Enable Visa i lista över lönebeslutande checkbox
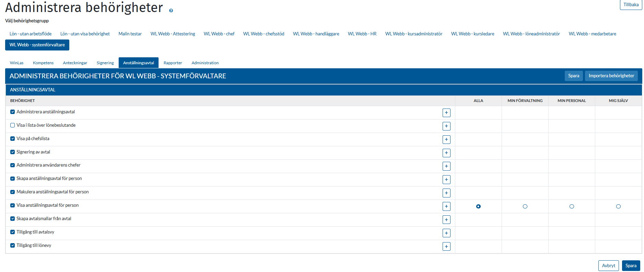The height and width of the screenshot is (272, 644). tap(13, 125)
